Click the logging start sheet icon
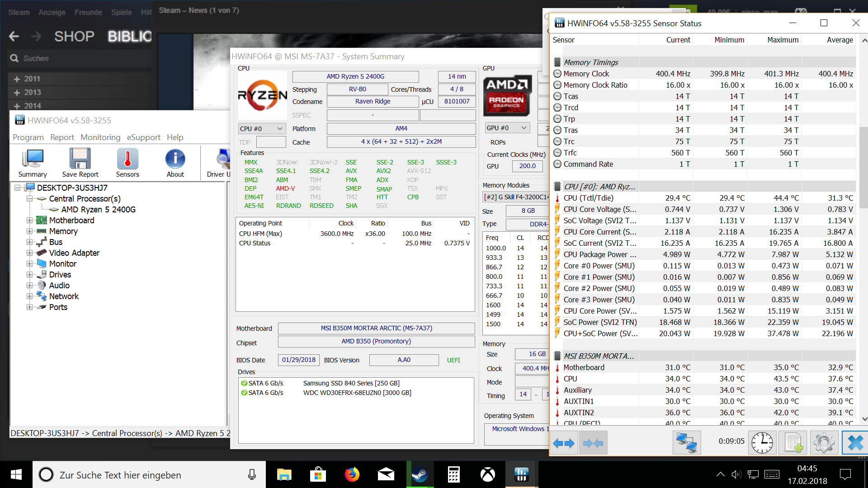The height and width of the screenshot is (488, 868). [x=793, y=443]
